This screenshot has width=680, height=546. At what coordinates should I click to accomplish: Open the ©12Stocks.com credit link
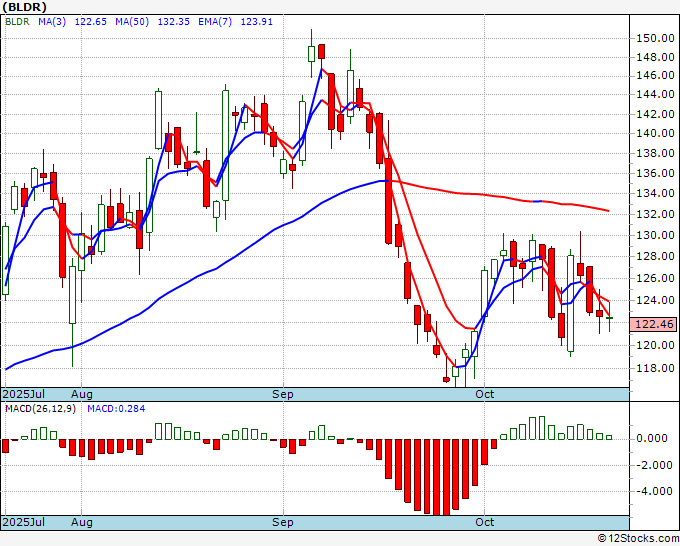(x=638, y=539)
